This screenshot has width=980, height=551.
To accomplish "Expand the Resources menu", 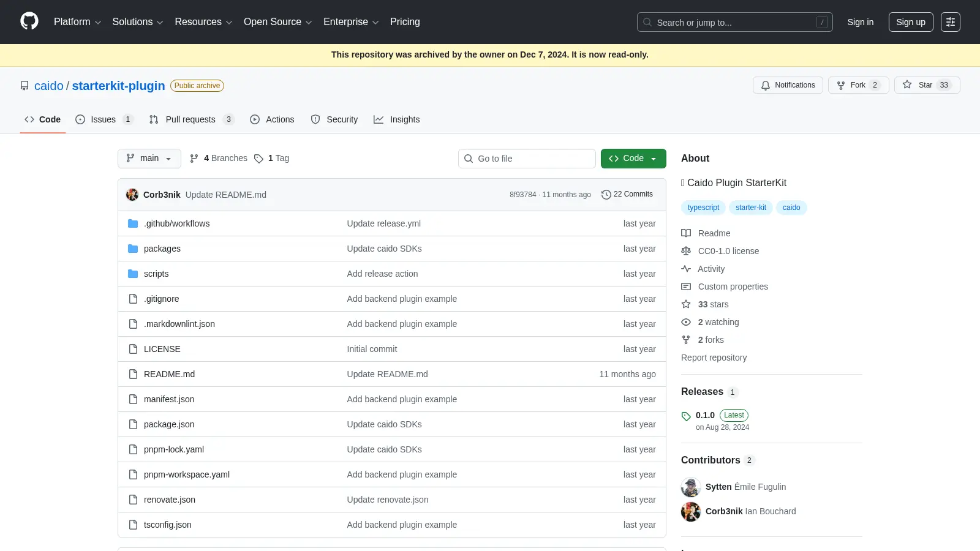I will (203, 22).
